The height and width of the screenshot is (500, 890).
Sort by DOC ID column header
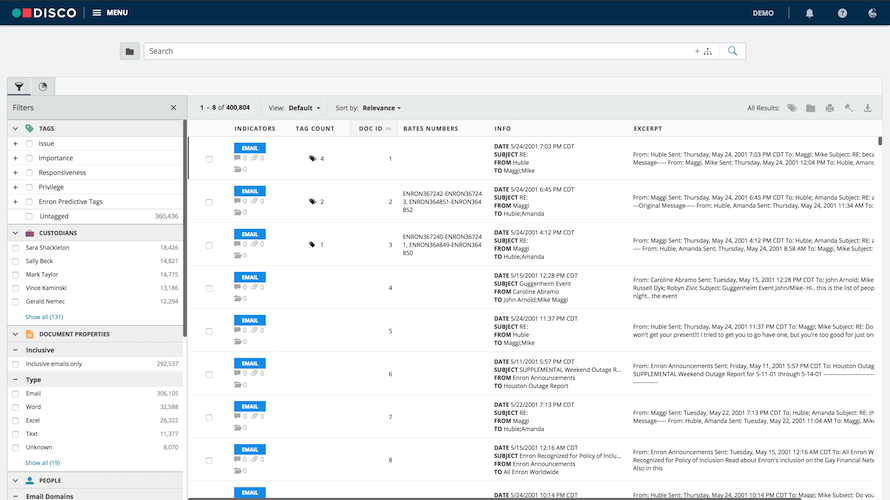click(374, 129)
